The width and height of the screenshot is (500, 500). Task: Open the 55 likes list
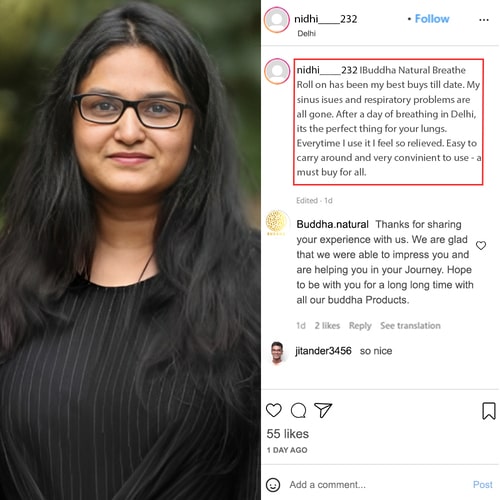(287, 434)
